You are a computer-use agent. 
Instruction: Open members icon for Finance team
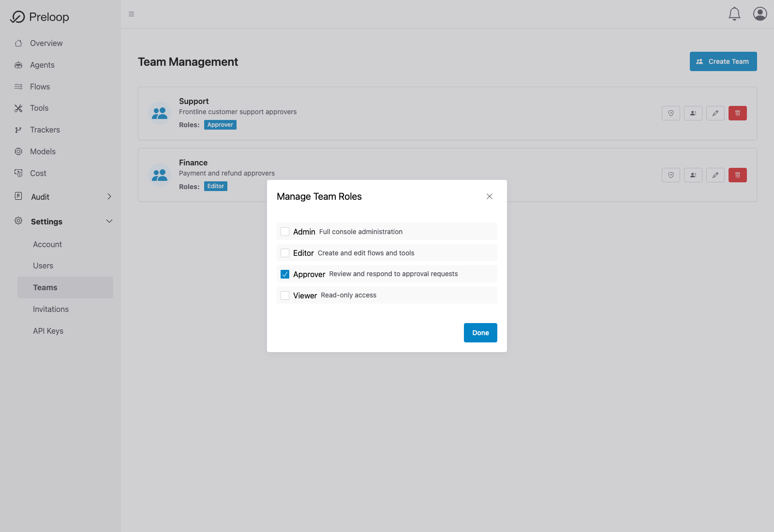click(x=693, y=175)
